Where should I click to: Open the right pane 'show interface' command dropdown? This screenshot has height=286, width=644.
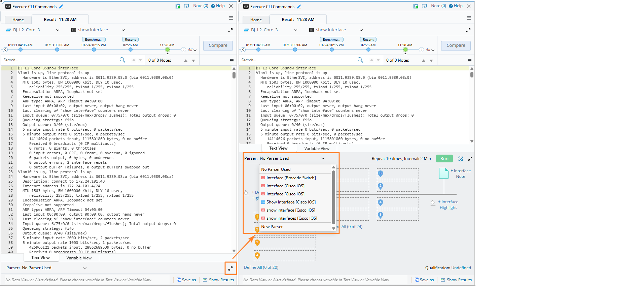361,30
